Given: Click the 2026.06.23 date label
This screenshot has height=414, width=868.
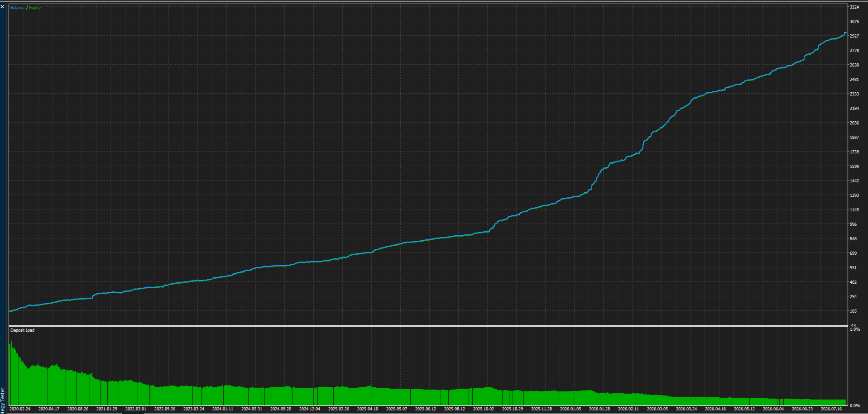Looking at the screenshot, I should (802, 409).
